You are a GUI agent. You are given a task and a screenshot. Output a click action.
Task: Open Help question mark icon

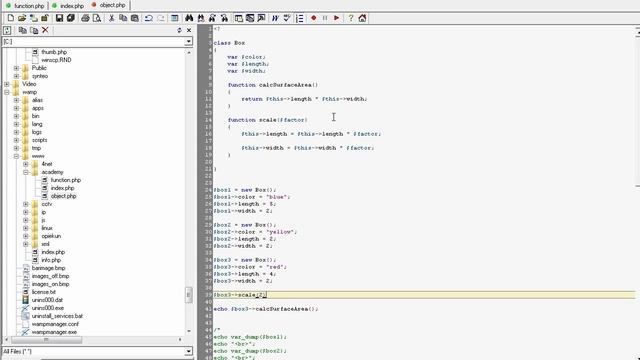[351, 18]
